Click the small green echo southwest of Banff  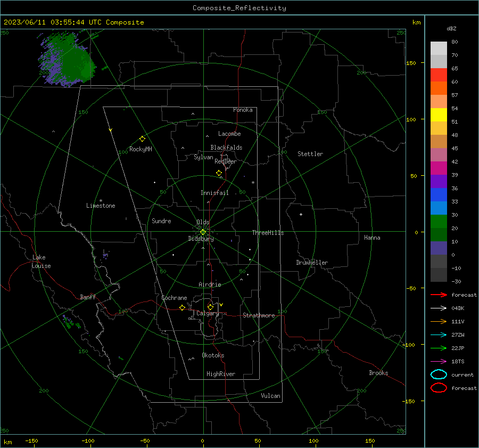(71, 323)
